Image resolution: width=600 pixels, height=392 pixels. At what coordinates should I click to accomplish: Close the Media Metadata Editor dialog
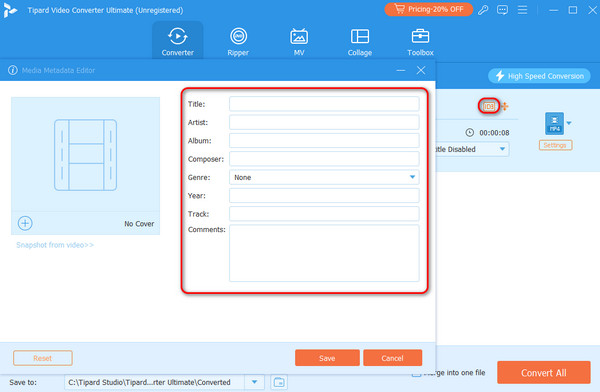click(x=421, y=70)
